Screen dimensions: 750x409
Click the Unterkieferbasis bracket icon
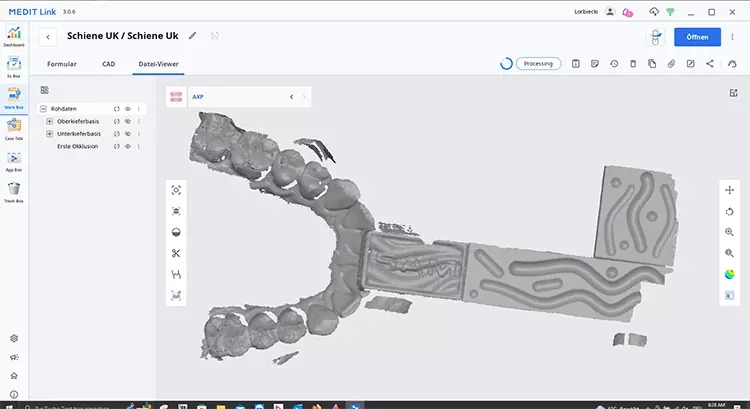117,134
